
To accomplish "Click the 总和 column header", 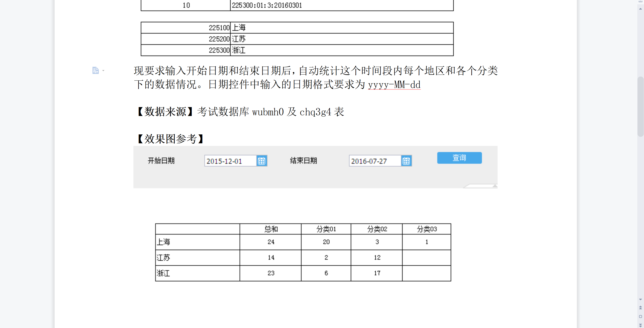I will click(x=271, y=229).
